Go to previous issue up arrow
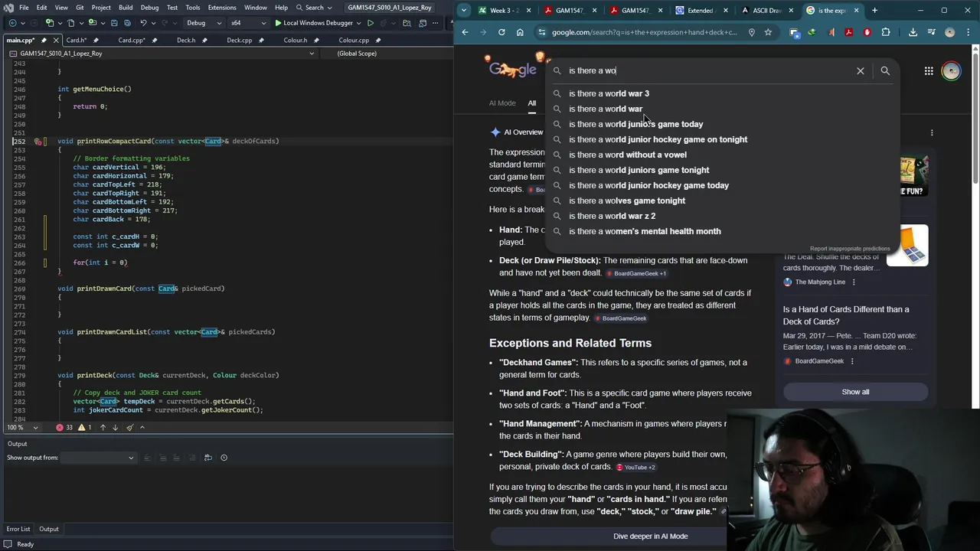The height and width of the screenshot is (551, 980). click(103, 427)
